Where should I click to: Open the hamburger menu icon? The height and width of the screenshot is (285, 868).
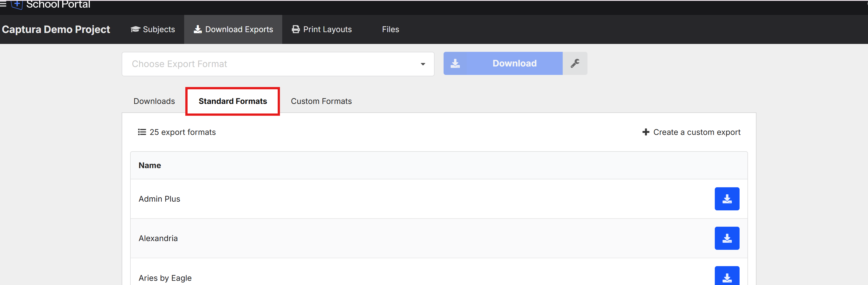(3, 4)
